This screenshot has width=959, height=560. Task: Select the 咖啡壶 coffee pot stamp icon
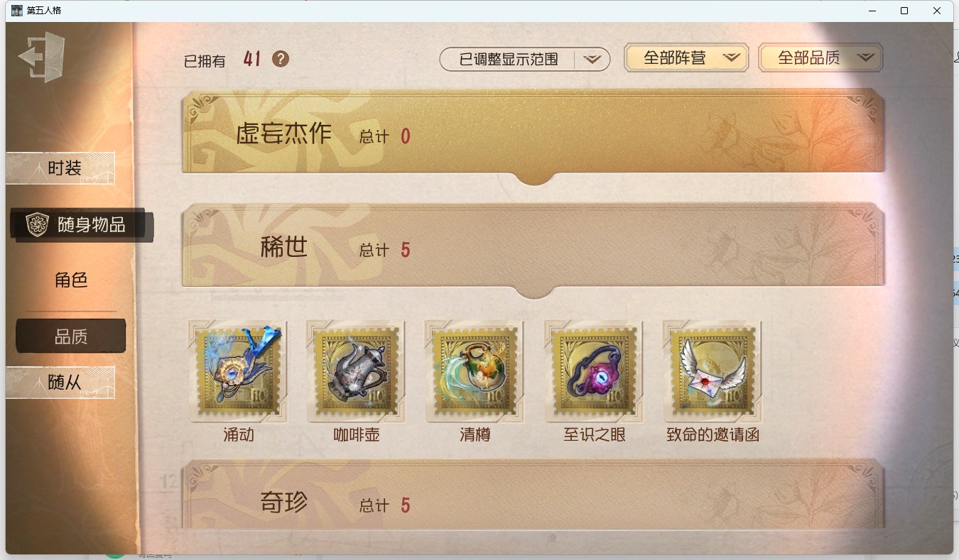[x=357, y=371]
